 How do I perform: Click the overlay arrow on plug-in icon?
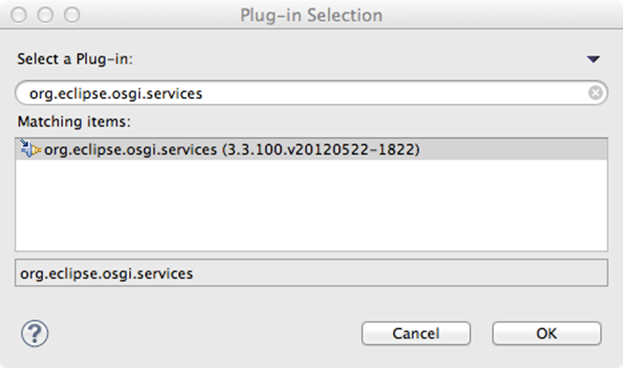24,143
